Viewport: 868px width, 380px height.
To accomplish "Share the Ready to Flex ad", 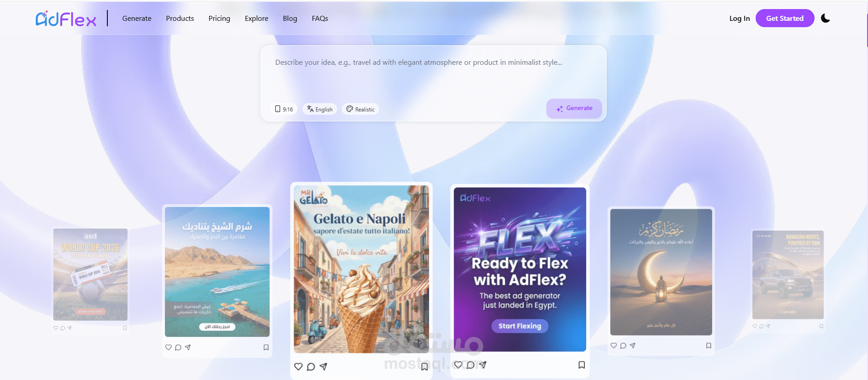I will coord(483,365).
